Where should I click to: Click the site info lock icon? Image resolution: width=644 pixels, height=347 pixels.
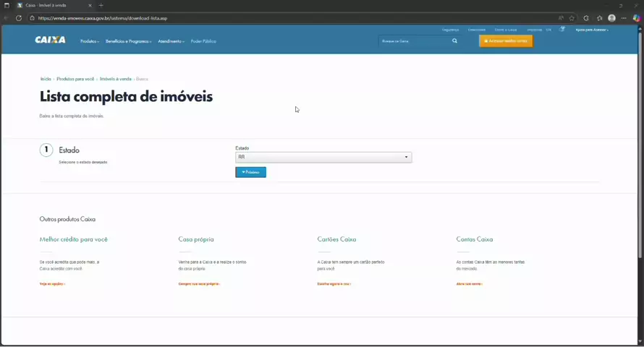point(32,18)
